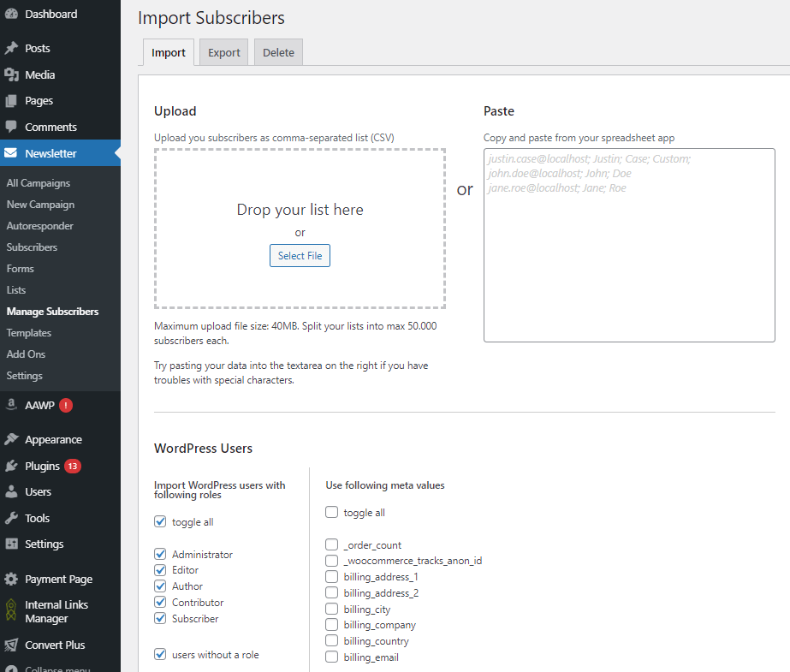The height and width of the screenshot is (672, 790).
Task: Click the Dashboard gauge icon
Action: coord(11,15)
